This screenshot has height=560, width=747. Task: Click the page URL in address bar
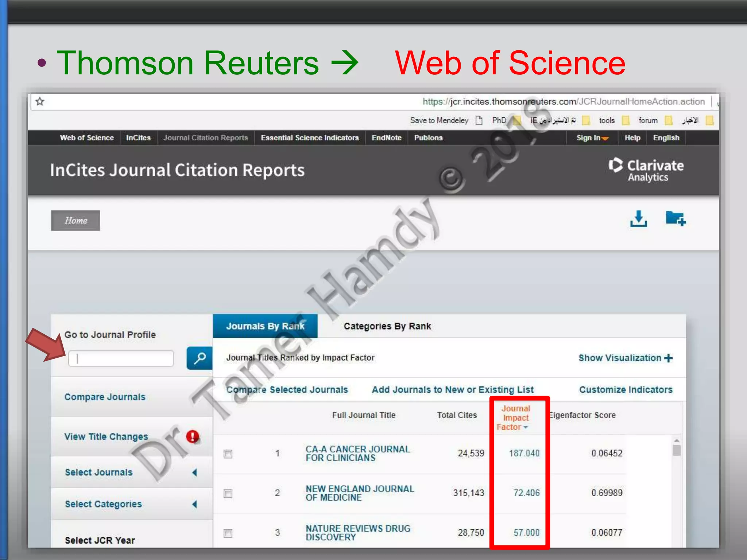tap(564, 101)
